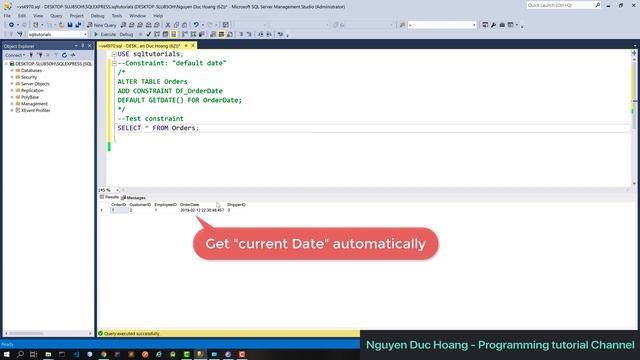Click the Open File folder icon

61,25
